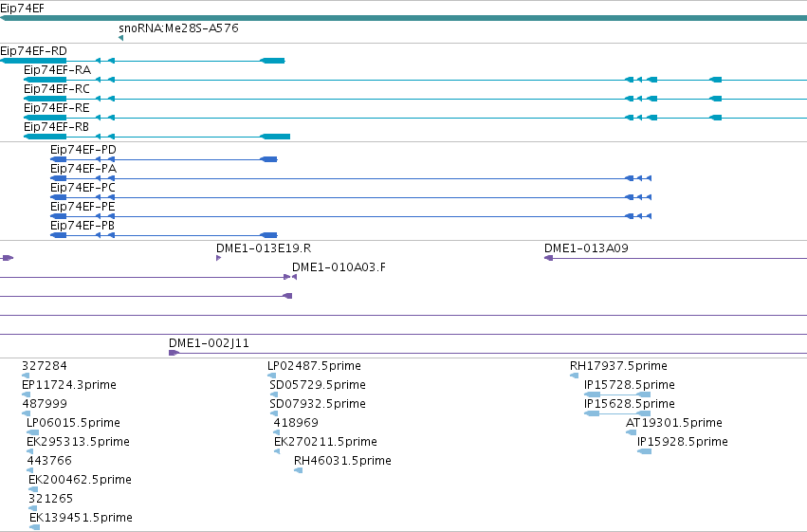Click SD07932.5prime EST label
This screenshot has width=807, height=532.
[x=318, y=404]
